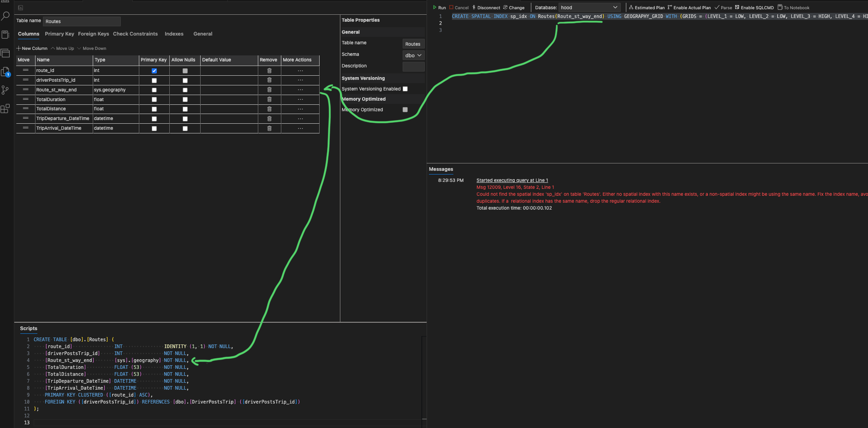The height and width of the screenshot is (428, 868).
Task: Switch to the Primary Key tab
Action: [x=59, y=34]
